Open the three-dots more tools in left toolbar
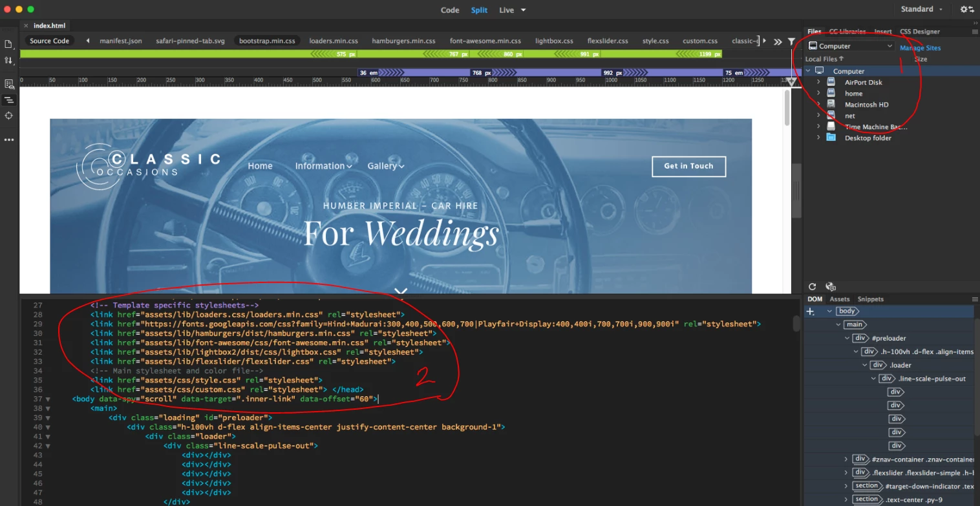Screen dimensions: 980x506 click(x=9, y=140)
